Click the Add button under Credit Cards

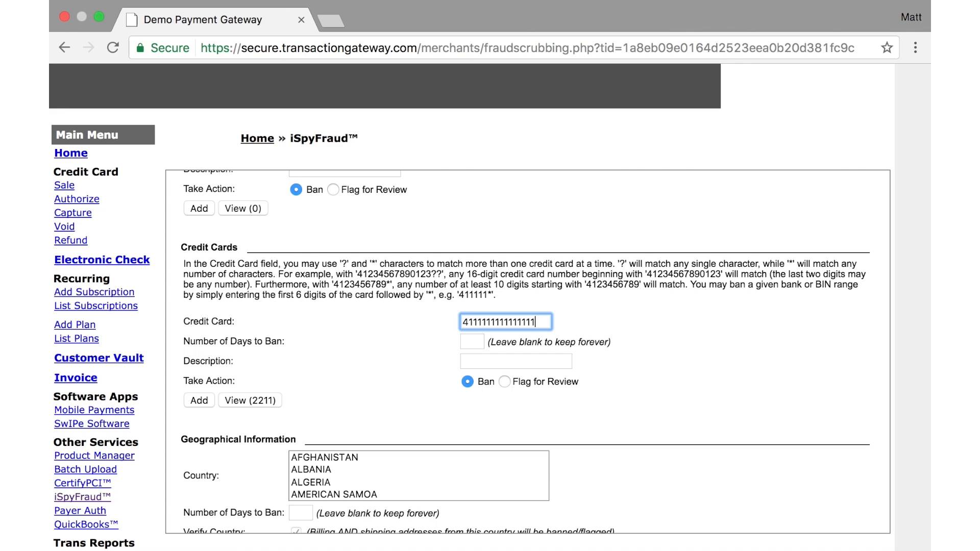pos(199,400)
